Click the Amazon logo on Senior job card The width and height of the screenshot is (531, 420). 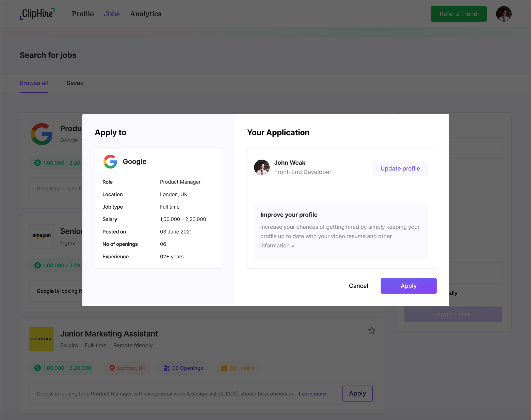click(42, 237)
